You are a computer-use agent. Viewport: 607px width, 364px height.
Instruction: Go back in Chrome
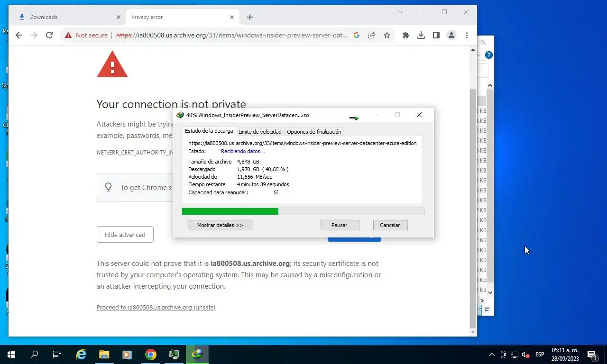click(19, 35)
